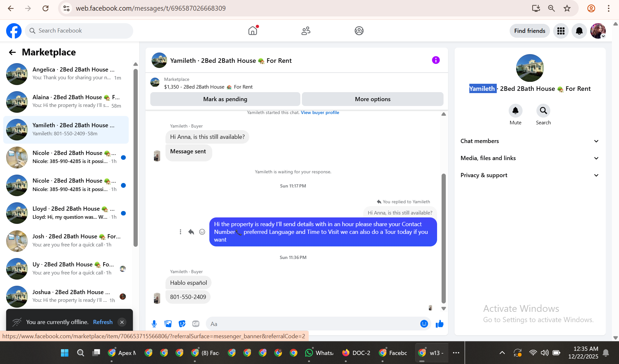Open more options dots beside the blue message

coord(180,232)
